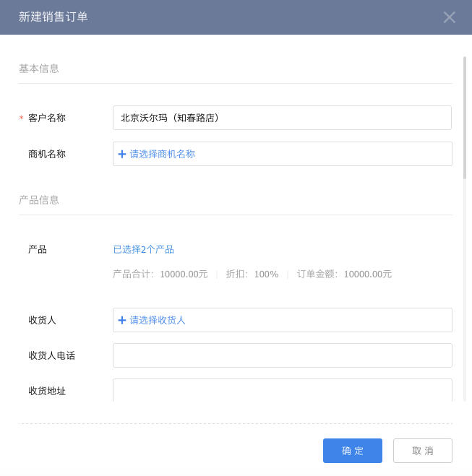Image resolution: width=472 pixels, height=476 pixels.
Task: Open the 请选择商机名称 selector
Action: [283, 154]
